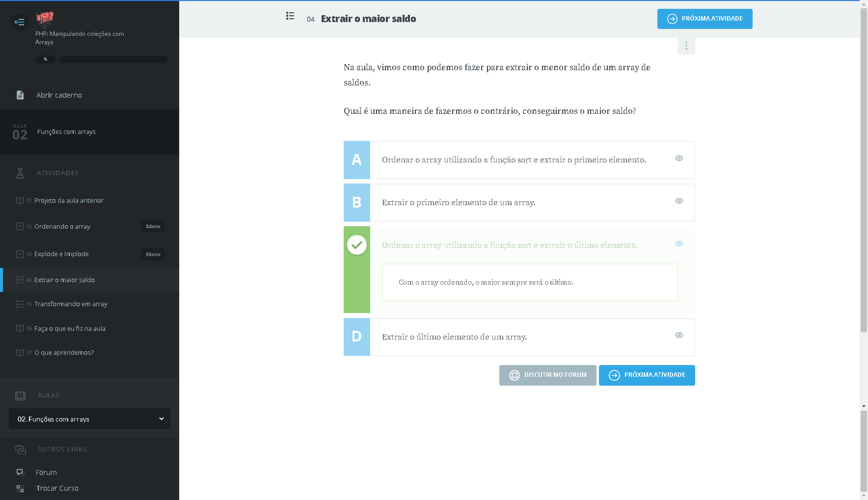Open 'Transformando em array' activity
This screenshot has height=500, width=868.
coord(71,304)
